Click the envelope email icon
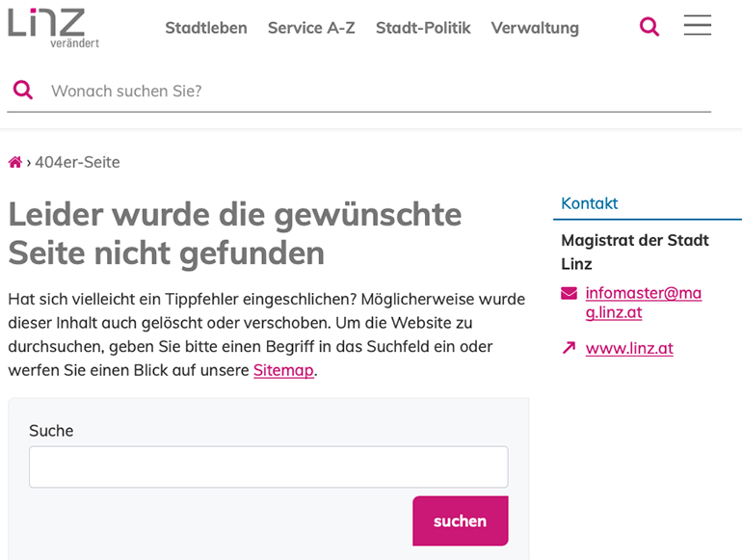Screen dimensions: 742x560 coord(569,293)
